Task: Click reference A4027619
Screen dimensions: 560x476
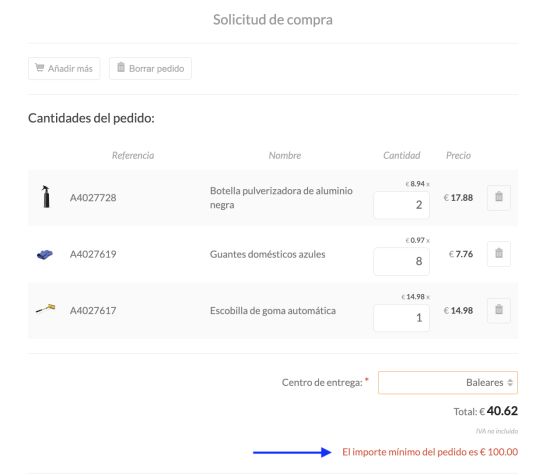Action: 93,254
